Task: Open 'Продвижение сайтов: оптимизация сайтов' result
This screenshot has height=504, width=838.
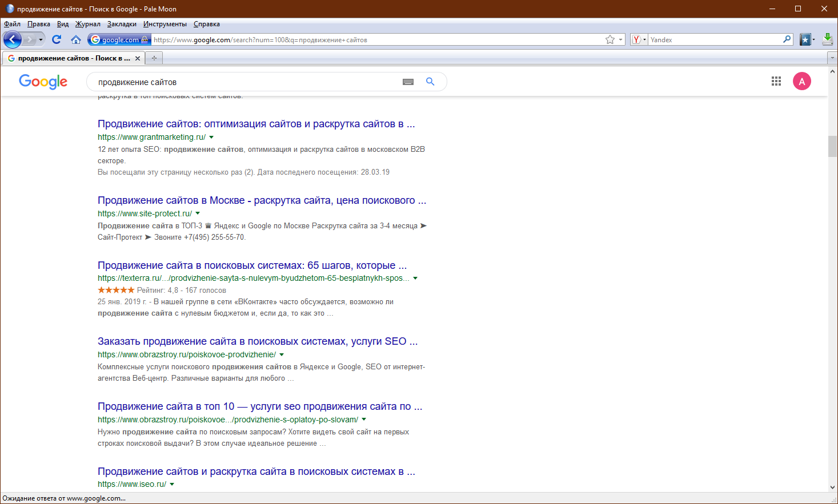Action: coord(256,124)
